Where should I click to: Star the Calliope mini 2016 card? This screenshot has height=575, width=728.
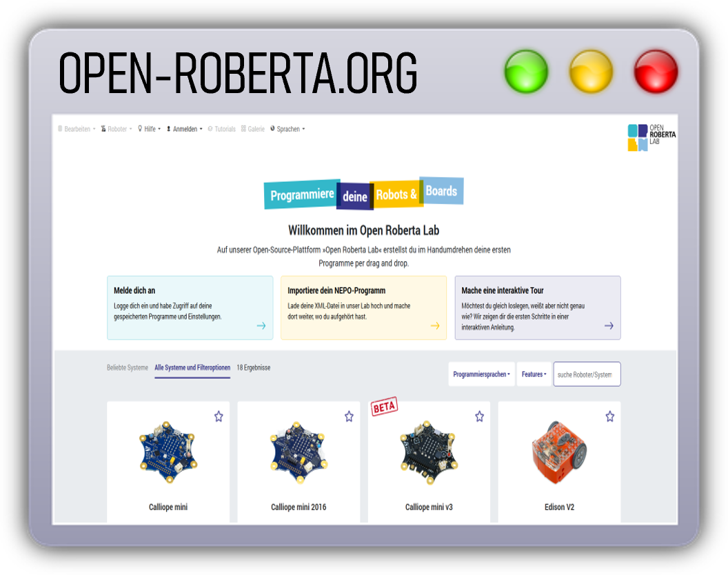pos(349,416)
